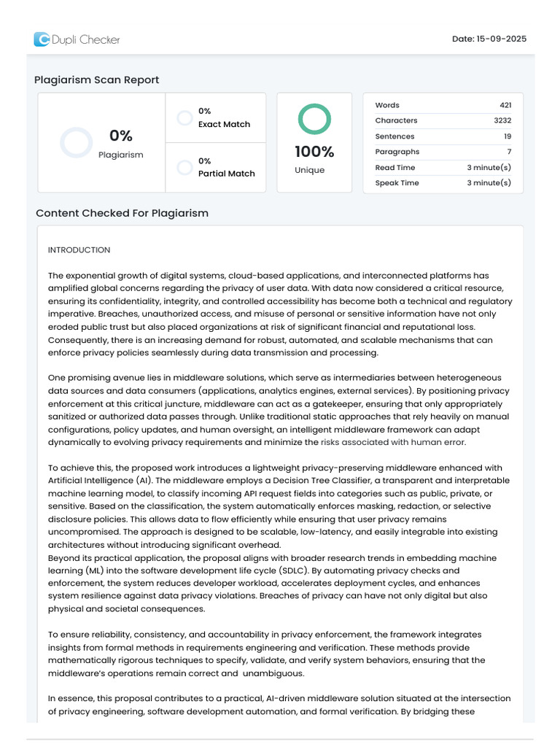
Task: Click the Content Checked For Plagiarism heading
Action: click(x=122, y=213)
